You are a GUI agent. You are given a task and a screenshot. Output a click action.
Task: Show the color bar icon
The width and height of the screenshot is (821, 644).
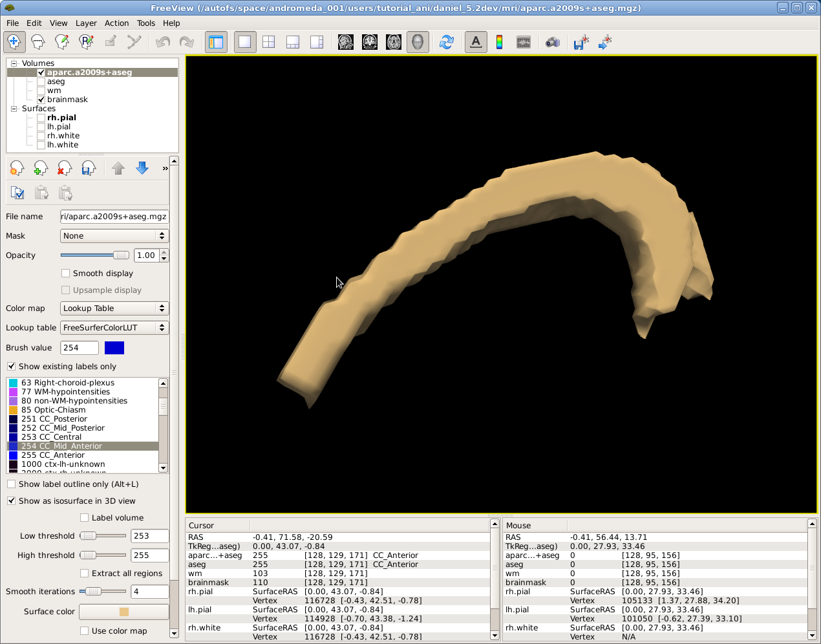(500, 42)
